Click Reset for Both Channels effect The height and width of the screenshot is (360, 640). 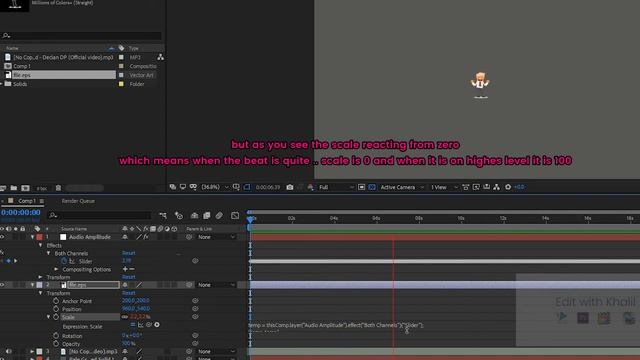(x=129, y=253)
